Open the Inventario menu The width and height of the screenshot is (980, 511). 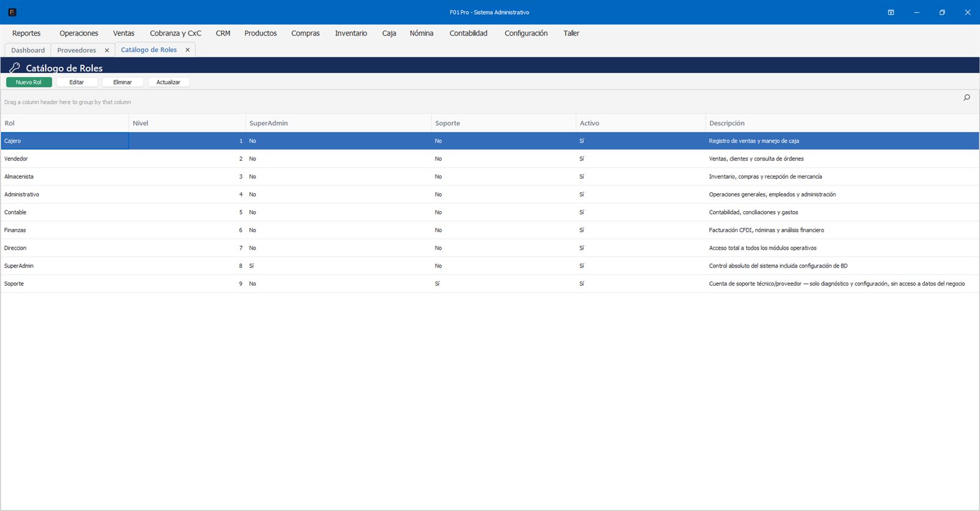click(x=351, y=33)
